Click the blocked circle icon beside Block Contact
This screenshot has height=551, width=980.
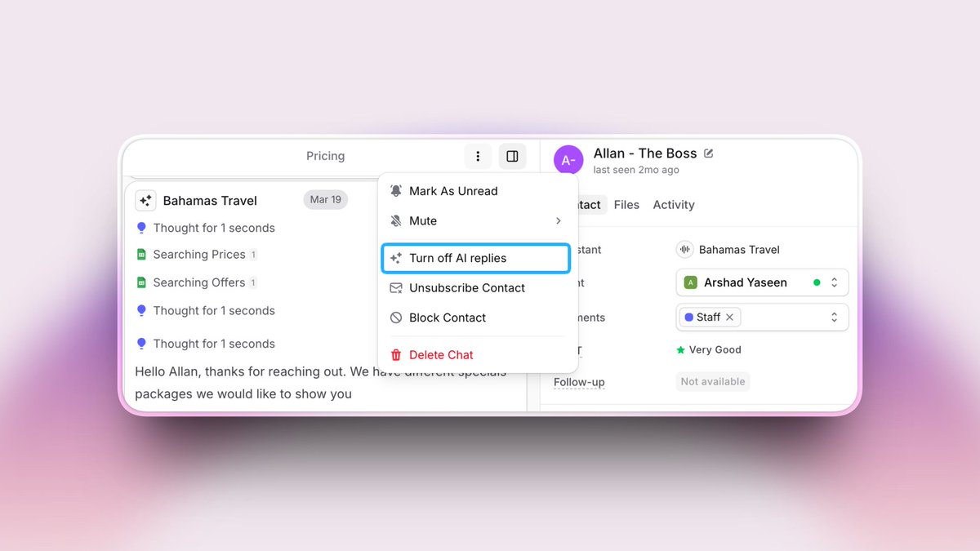[396, 318]
